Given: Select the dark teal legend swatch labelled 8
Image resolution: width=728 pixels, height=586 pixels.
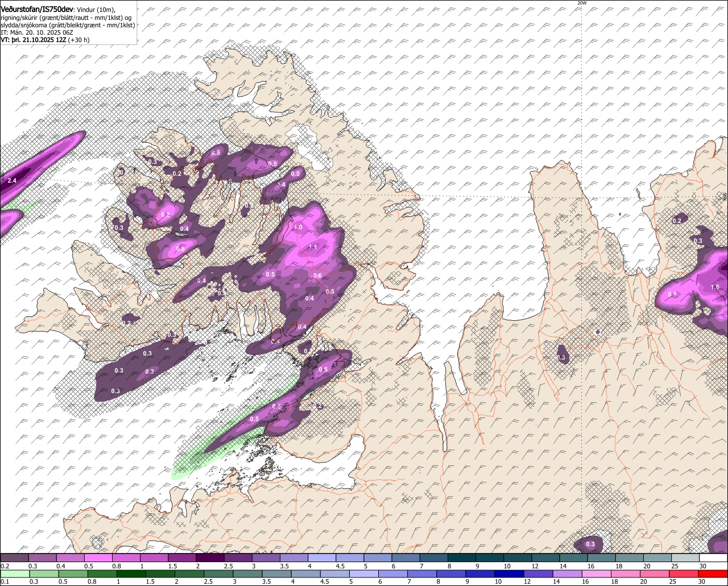Looking at the screenshot, I should (461, 558).
